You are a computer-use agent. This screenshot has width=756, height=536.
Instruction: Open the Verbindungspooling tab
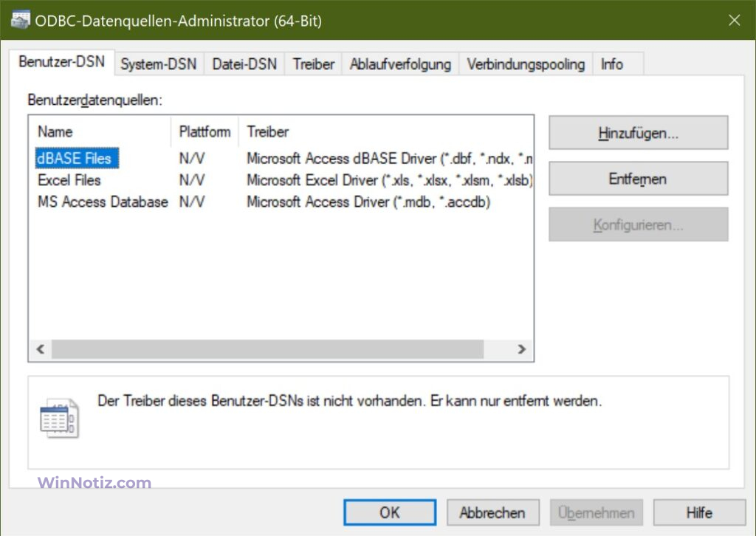click(x=525, y=64)
